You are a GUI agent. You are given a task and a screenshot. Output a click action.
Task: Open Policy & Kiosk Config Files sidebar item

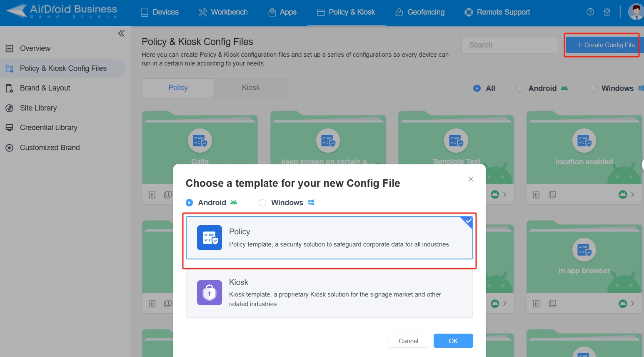click(63, 68)
